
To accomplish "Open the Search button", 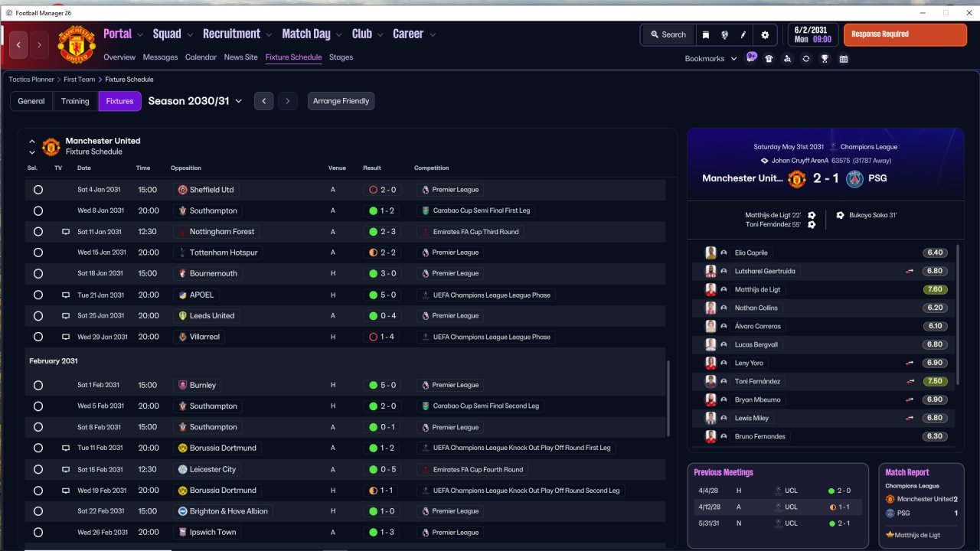I will [x=668, y=34].
